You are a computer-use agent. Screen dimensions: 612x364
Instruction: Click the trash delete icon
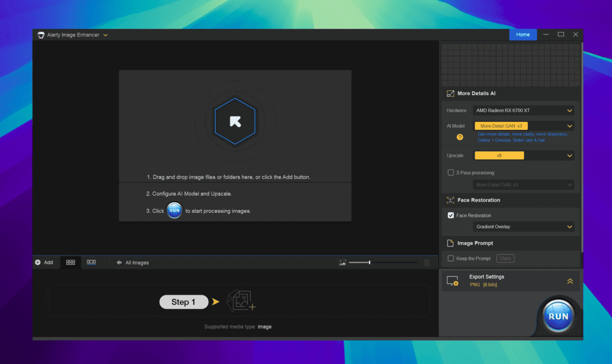point(427,263)
